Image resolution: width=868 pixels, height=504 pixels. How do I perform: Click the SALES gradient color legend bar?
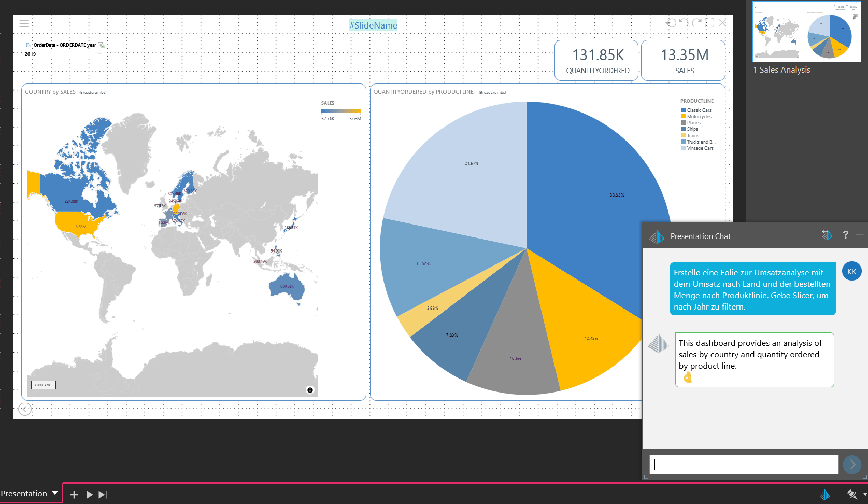[x=340, y=111]
